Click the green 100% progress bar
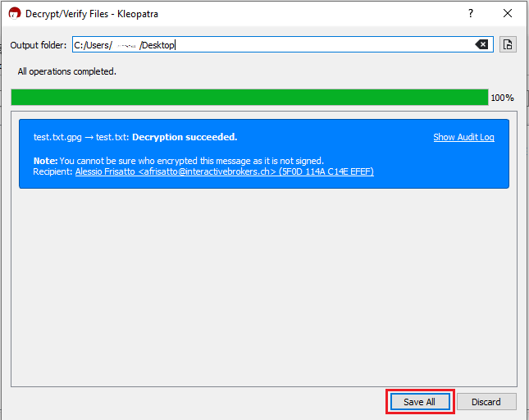Viewport: 529px width, 420px height. [249, 97]
